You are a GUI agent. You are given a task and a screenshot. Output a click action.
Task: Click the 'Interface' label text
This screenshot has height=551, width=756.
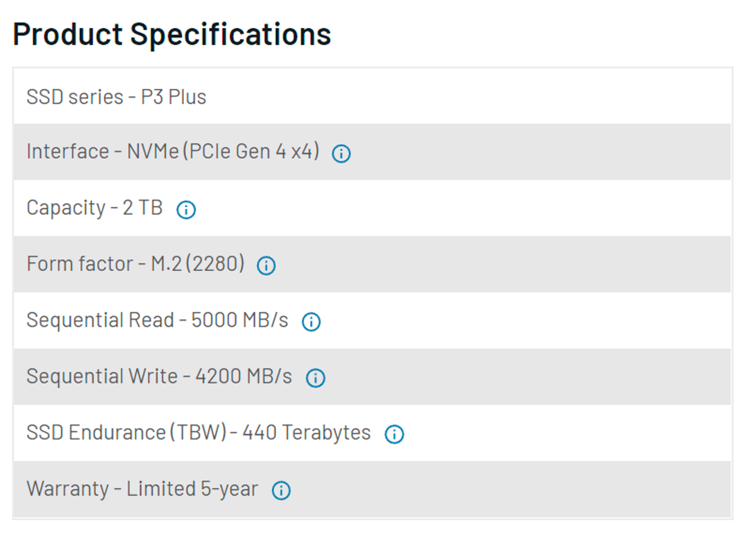pyautogui.click(x=67, y=152)
